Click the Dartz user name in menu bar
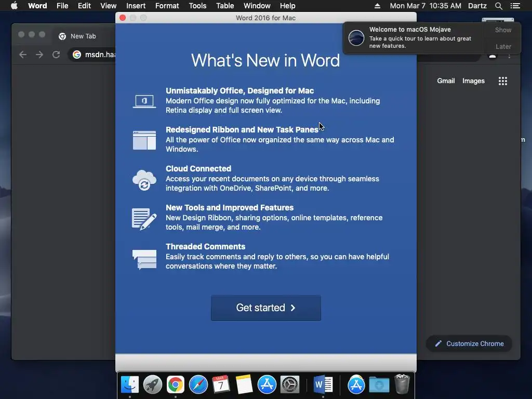The image size is (532, 399). (477, 6)
